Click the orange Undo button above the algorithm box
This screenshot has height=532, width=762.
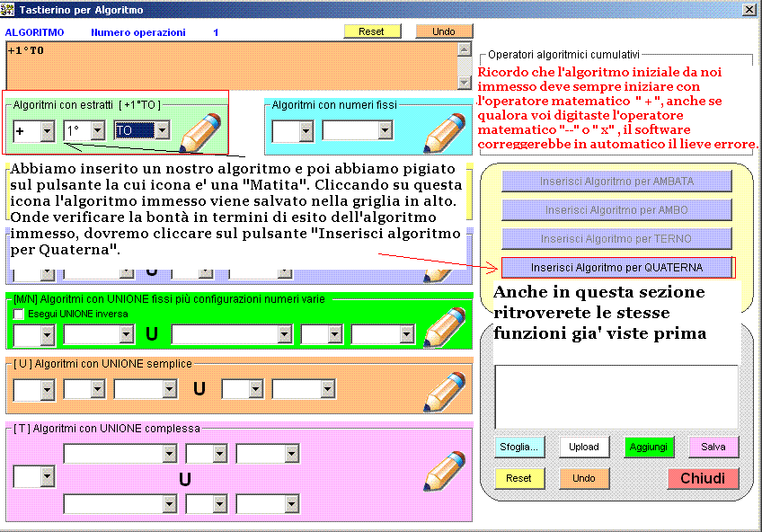444,31
